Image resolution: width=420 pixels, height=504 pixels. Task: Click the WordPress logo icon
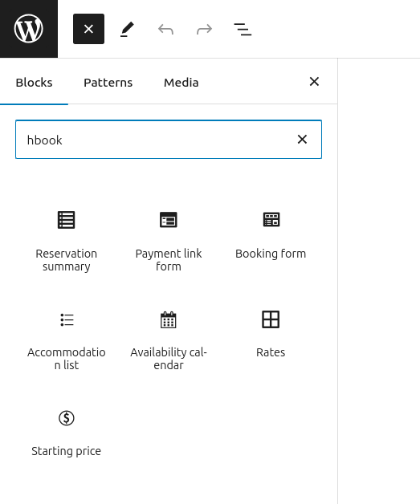coord(29,29)
